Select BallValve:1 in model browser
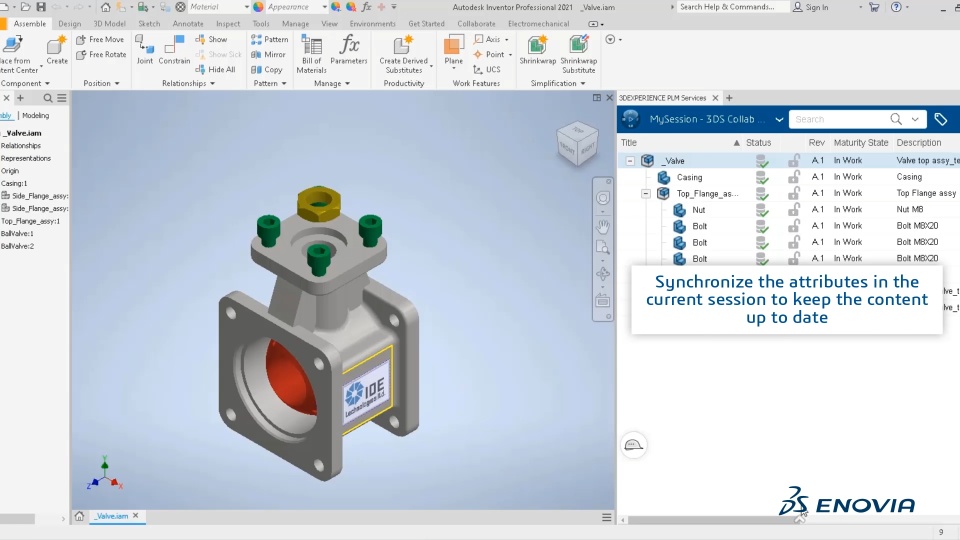Screen dimensions: 960x540 pyautogui.click(x=17, y=234)
